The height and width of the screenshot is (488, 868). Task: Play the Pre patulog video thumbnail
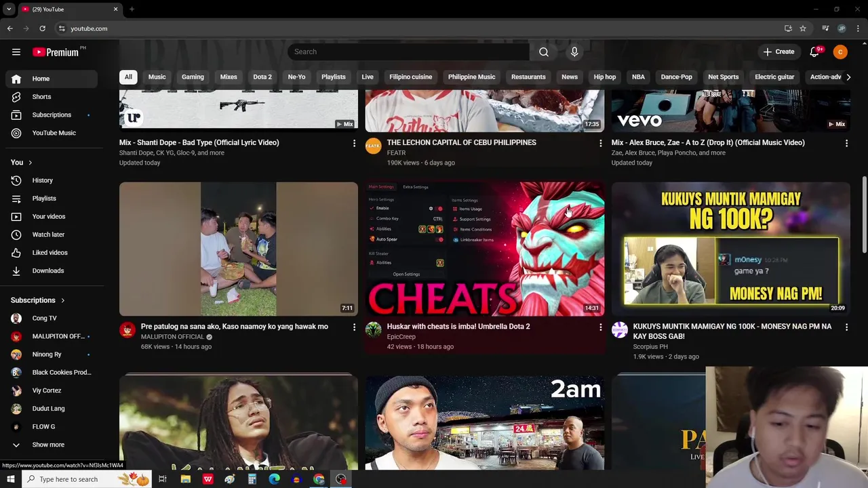239,249
